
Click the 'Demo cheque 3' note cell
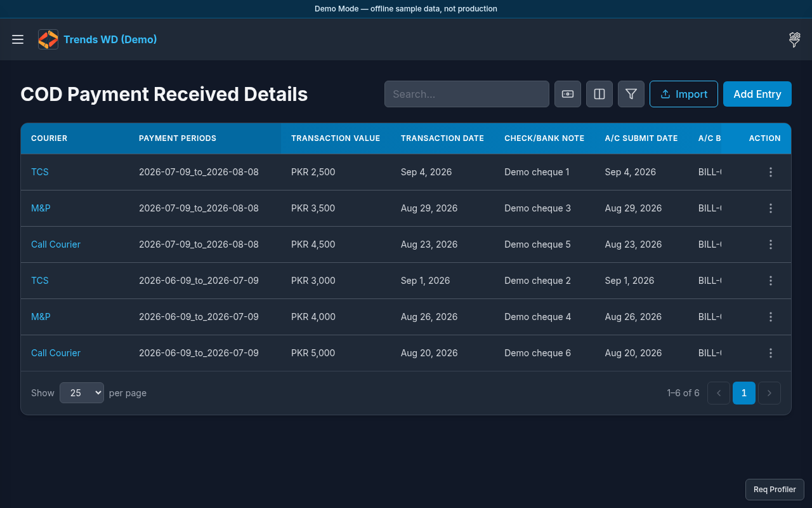click(x=537, y=208)
